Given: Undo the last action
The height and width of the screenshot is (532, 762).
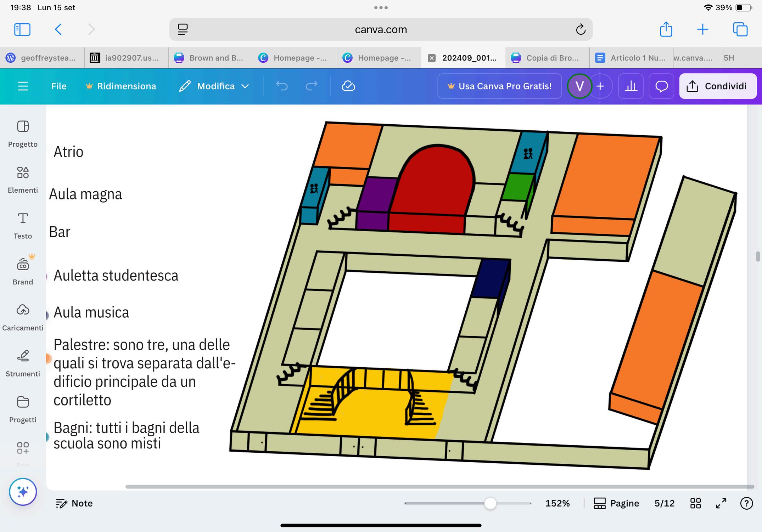Looking at the screenshot, I should coord(282,86).
